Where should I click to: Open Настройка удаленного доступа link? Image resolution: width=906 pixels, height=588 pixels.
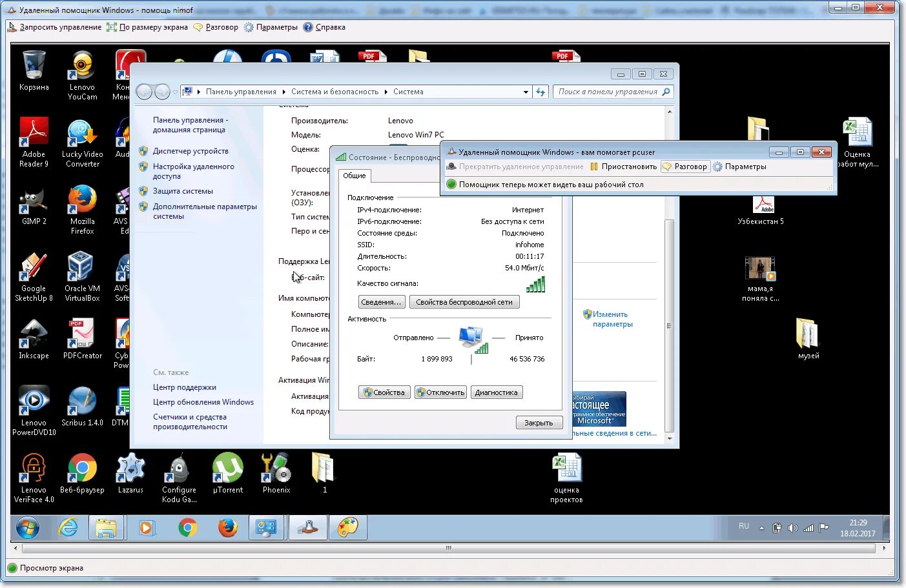tap(194, 171)
